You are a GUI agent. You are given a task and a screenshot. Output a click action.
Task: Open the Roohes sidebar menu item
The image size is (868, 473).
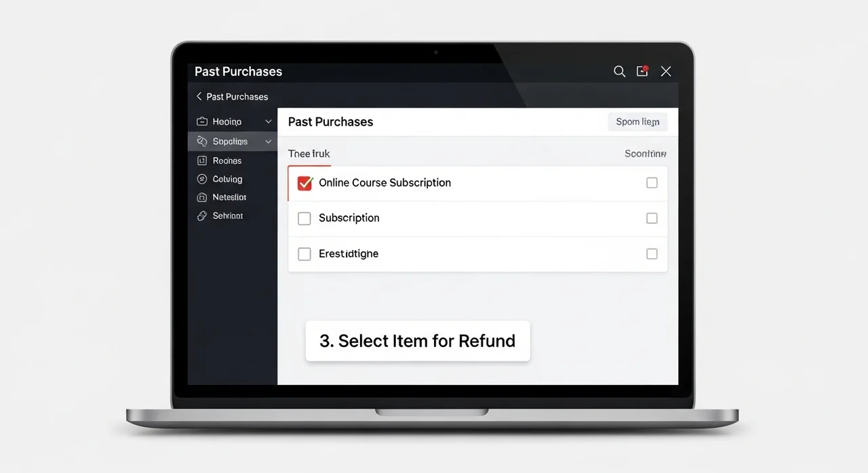tap(227, 161)
